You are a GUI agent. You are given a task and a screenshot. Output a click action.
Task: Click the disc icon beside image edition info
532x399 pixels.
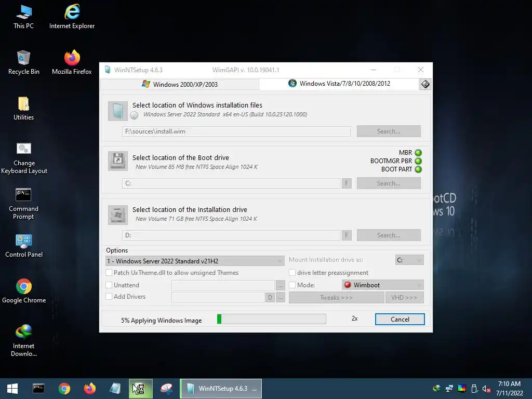coord(135,115)
